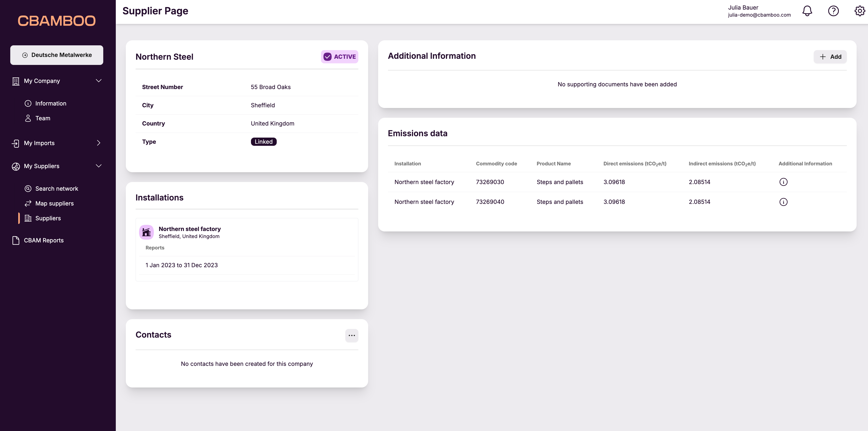Open the notifications bell

pyautogui.click(x=807, y=11)
